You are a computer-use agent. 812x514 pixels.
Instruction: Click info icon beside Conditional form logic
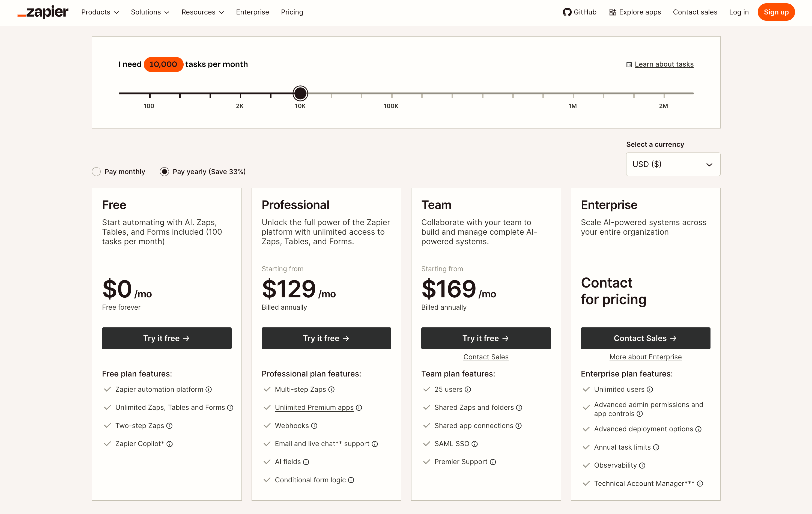[351, 480]
